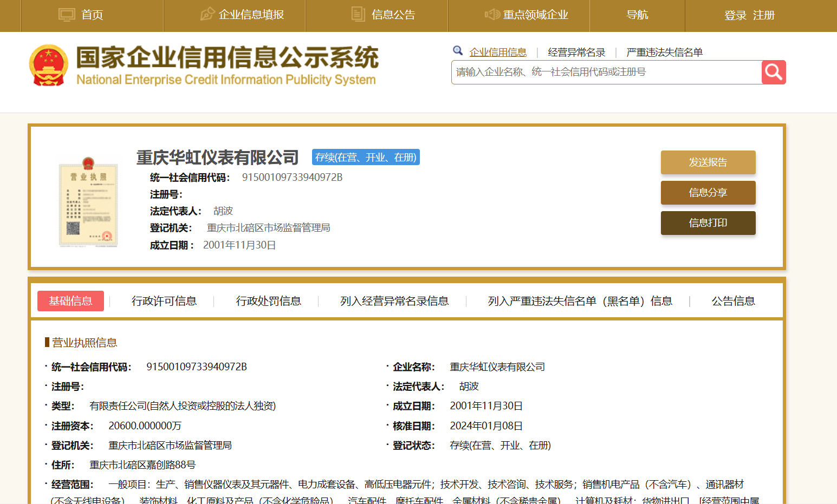The width and height of the screenshot is (837, 504).
Task: Click the document icon beside 信息公告
Action: (358, 14)
